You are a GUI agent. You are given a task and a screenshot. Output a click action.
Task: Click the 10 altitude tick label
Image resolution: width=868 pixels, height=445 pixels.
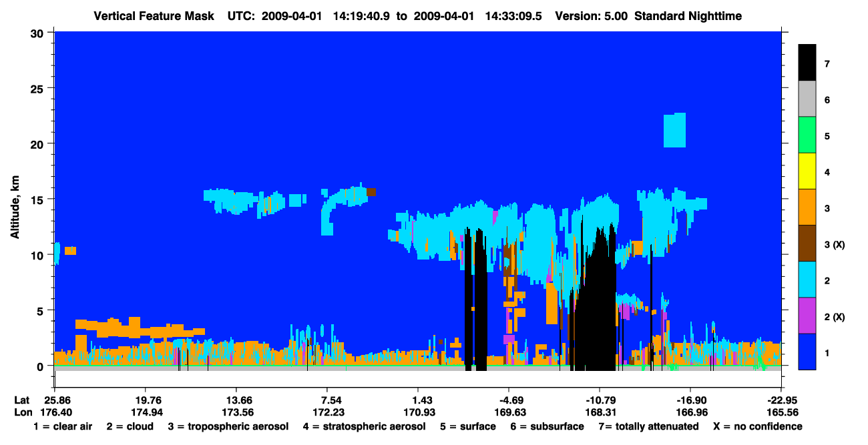tap(38, 255)
